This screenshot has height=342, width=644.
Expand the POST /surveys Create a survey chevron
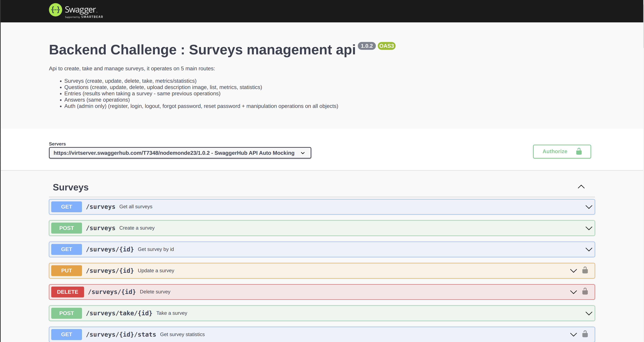589,228
